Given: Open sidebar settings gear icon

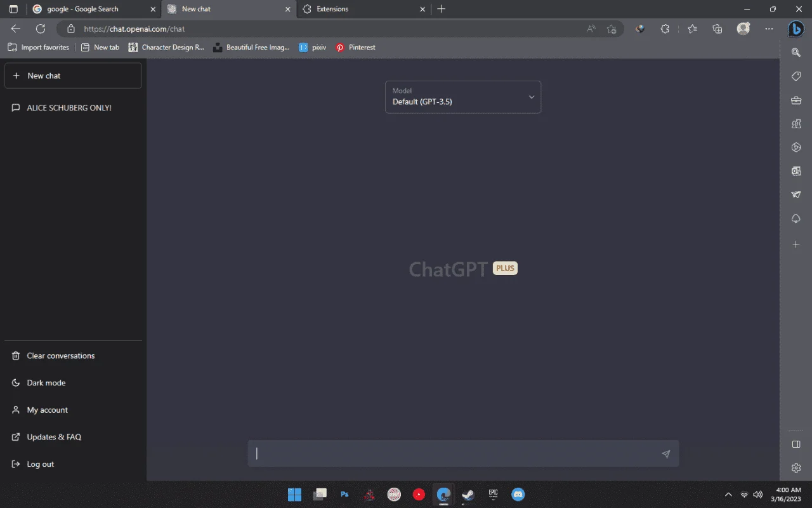Looking at the screenshot, I should tap(796, 468).
